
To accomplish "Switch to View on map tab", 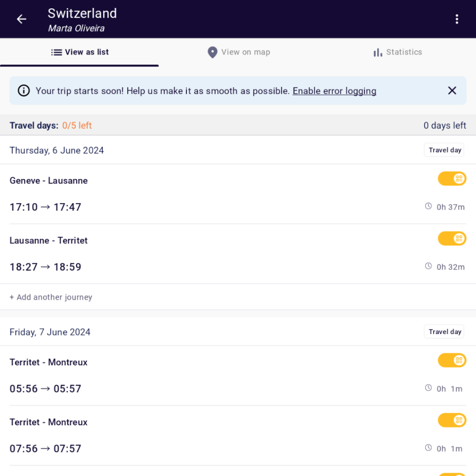I will (x=238, y=52).
